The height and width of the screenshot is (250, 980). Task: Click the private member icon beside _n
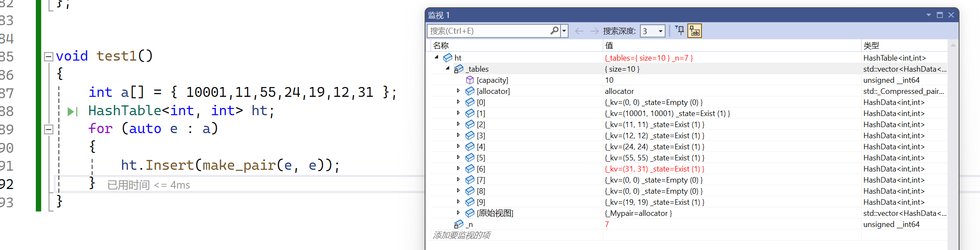[x=459, y=224]
